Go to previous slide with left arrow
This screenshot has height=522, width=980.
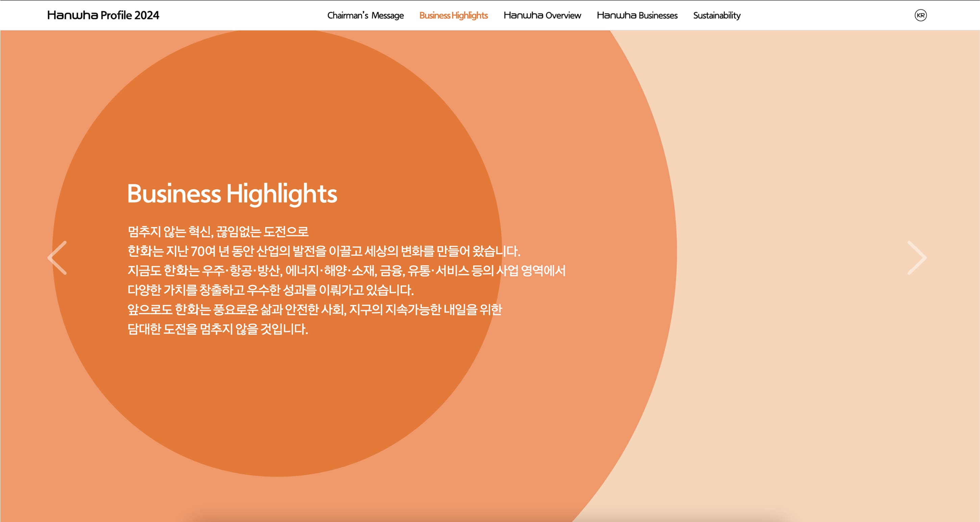point(57,258)
